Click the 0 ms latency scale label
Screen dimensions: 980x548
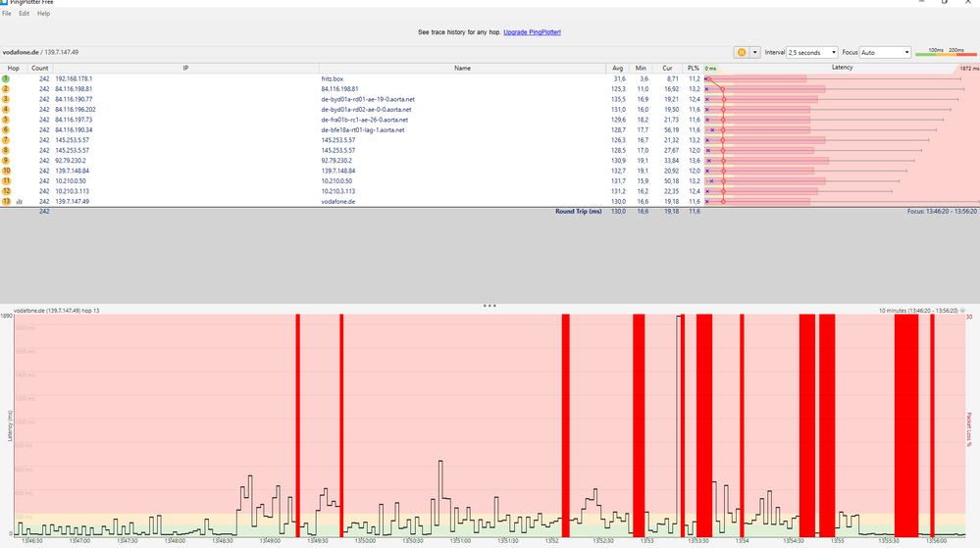(710, 69)
